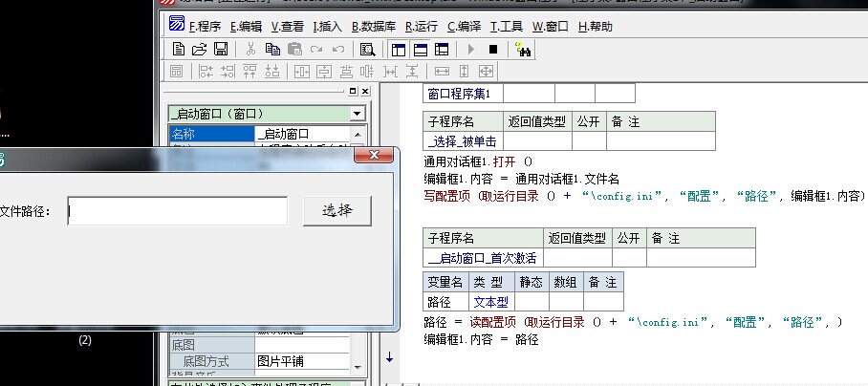Click the align top edges icon
This screenshot has width=868, height=386.
[x=250, y=71]
